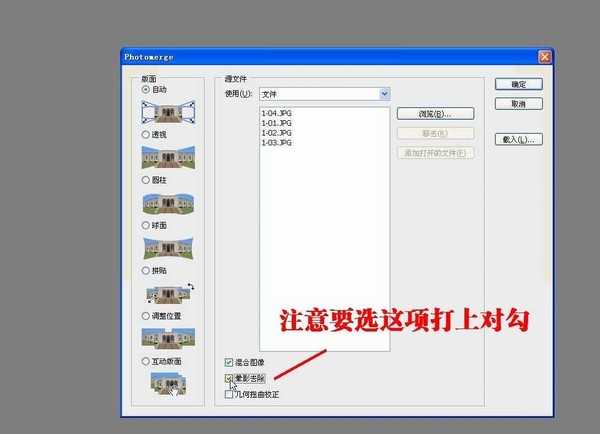Image resolution: width=600 pixels, height=434 pixels.
Task: Click the Auto (自动) layout preview icon
Action: [x=167, y=112]
